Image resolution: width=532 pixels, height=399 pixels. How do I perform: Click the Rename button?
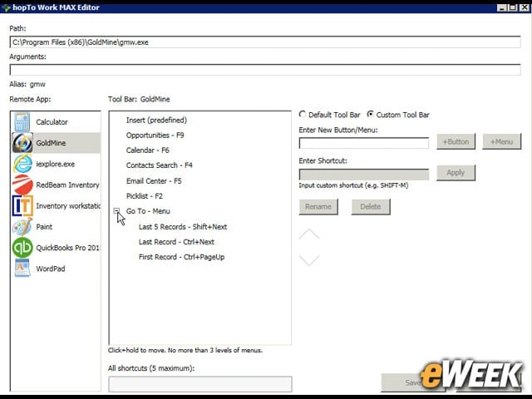(318, 207)
